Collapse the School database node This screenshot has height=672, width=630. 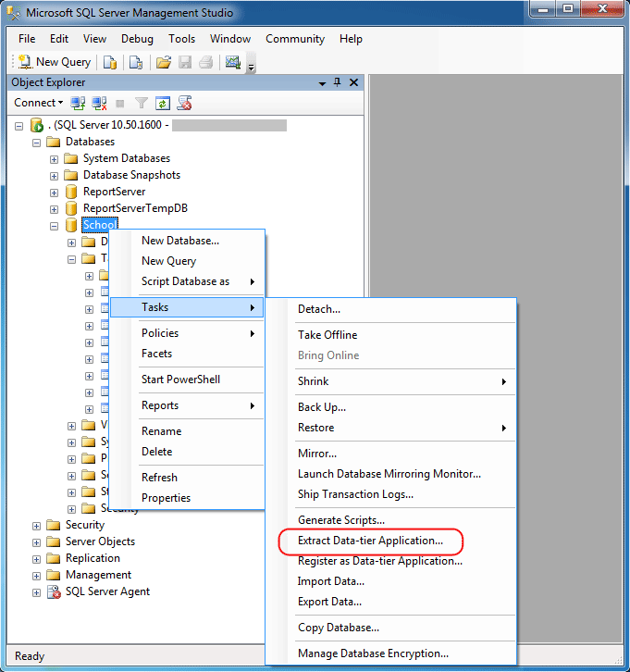click(54, 226)
